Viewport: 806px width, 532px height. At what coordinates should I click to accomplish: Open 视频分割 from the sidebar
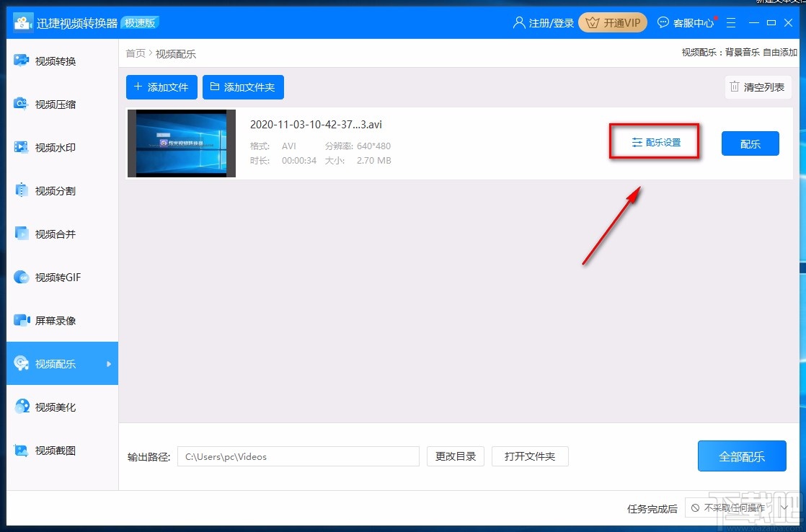[62, 191]
